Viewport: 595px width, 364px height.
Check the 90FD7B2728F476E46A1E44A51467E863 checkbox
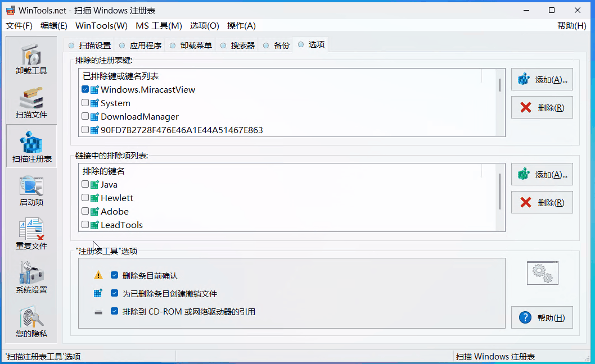(85, 130)
